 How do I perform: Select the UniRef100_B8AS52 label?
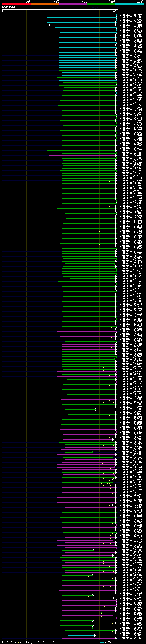tap(131, 221)
